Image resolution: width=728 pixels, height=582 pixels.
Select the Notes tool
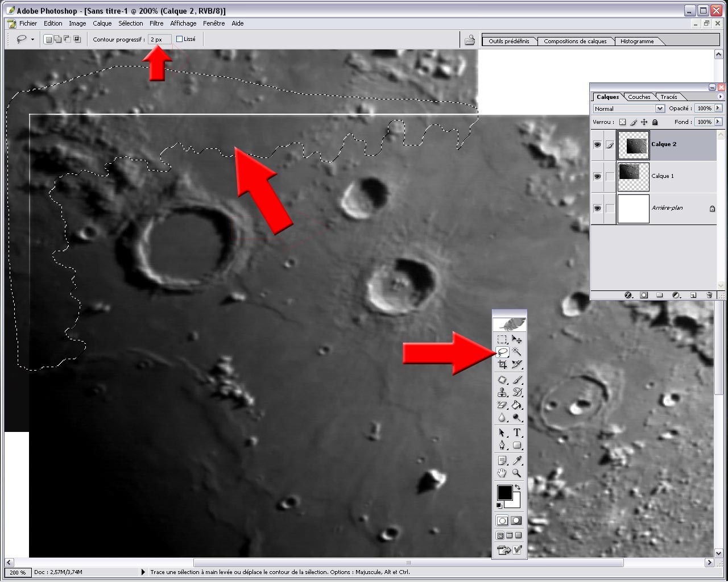pos(502,460)
